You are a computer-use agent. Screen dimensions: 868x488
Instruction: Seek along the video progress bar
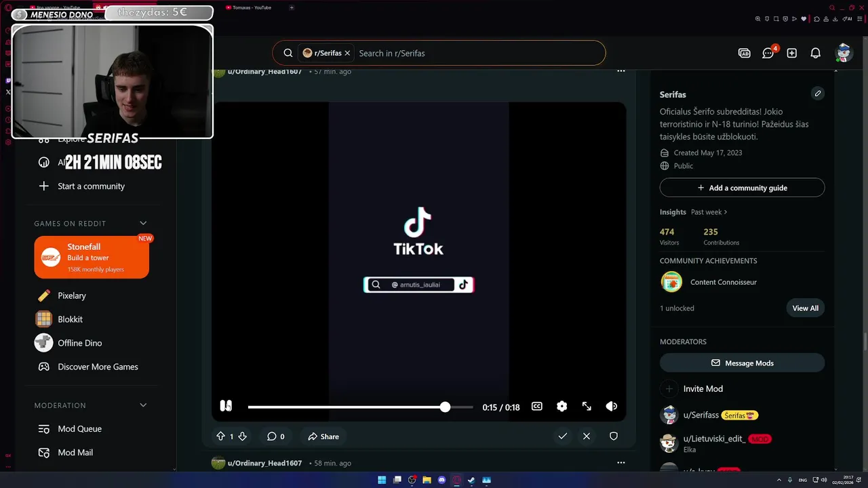[360, 407]
